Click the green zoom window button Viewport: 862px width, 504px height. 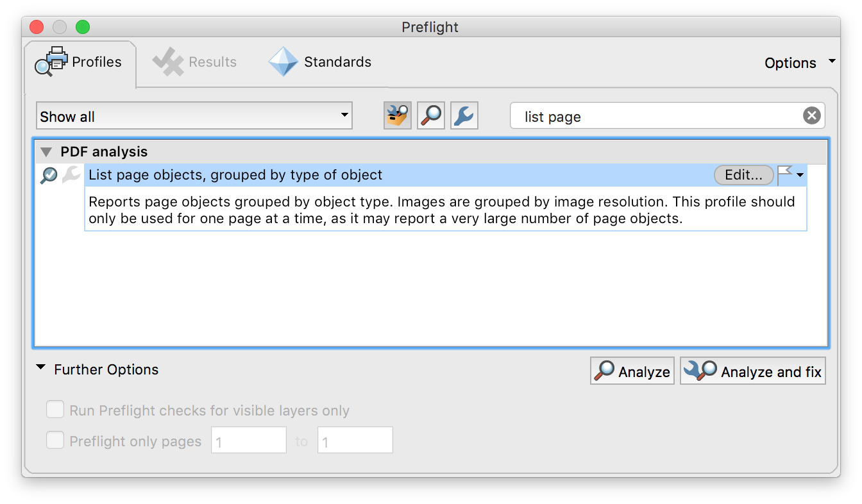click(83, 27)
